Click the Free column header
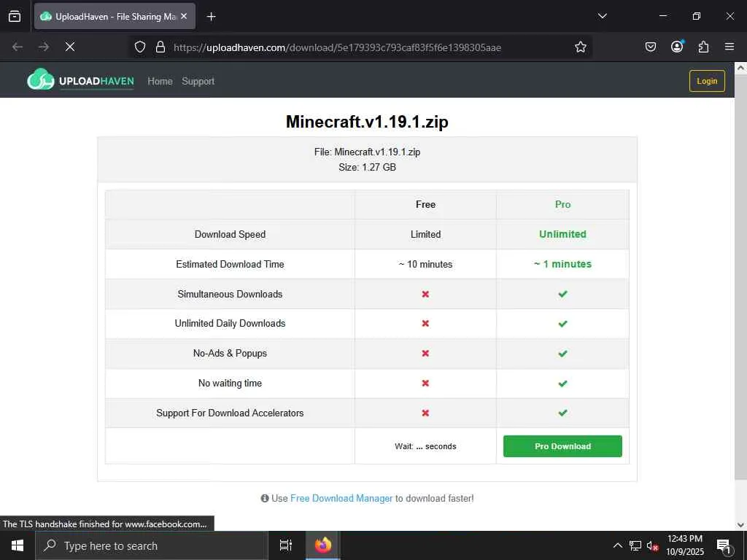The height and width of the screenshot is (560, 747). coord(425,204)
